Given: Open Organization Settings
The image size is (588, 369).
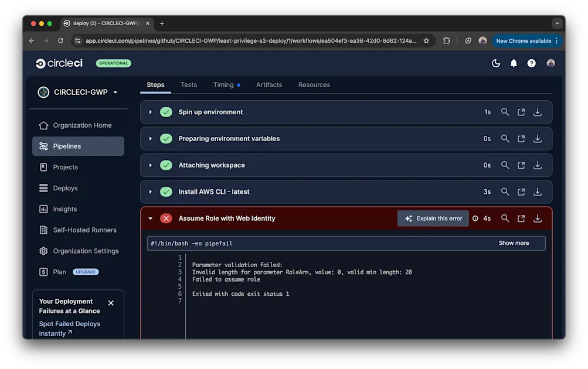Looking at the screenshot, I should pyautogui.click(x=78, y=251).
